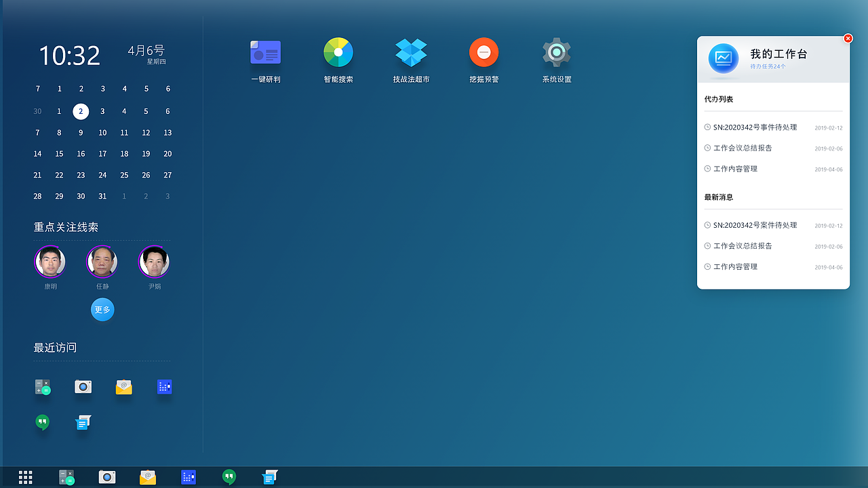Click the 我的工作台 chart icon

click(724, 58)
